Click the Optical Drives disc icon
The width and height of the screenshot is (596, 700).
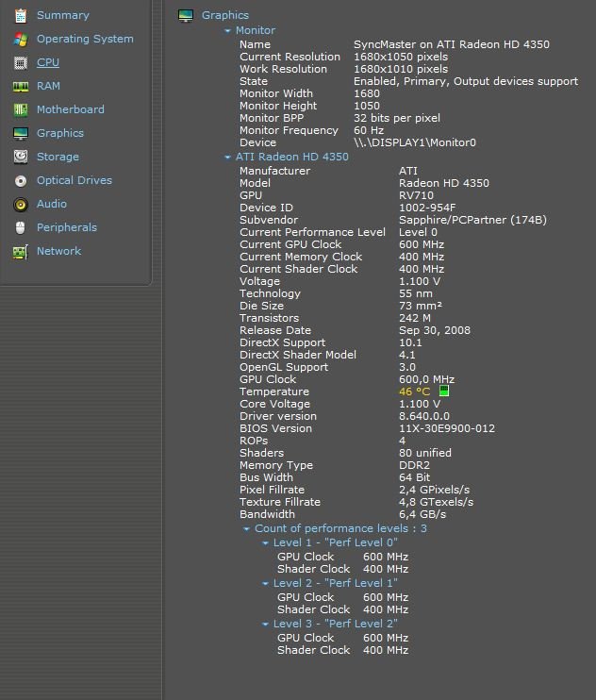point(20,180)
